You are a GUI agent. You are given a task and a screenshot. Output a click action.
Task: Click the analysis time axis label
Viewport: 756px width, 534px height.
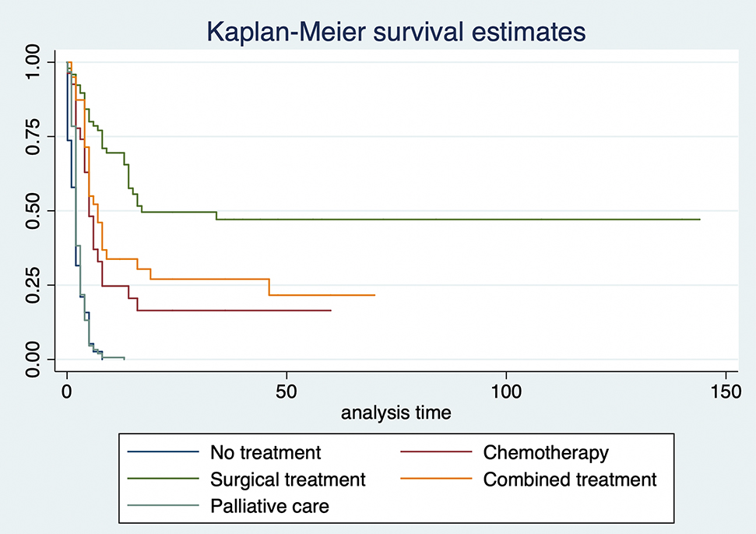click(x=396, y=413)
